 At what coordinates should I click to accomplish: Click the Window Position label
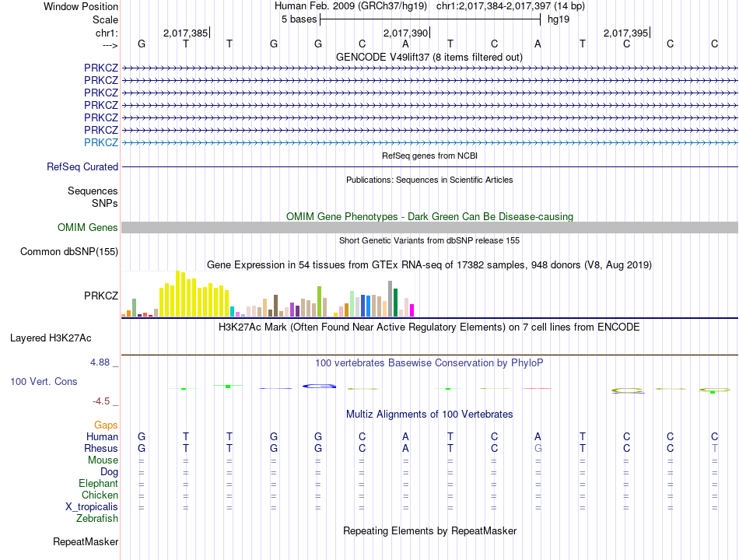point(81,6)
